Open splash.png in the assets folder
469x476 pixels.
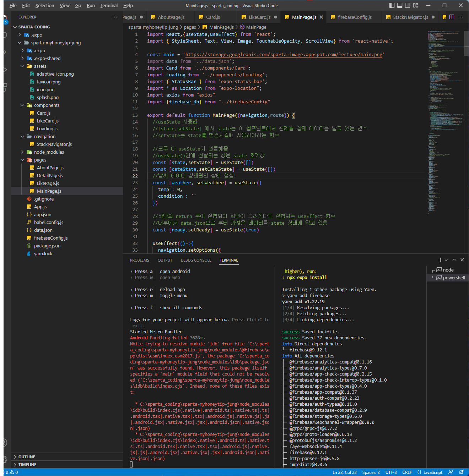click(48, 98)
